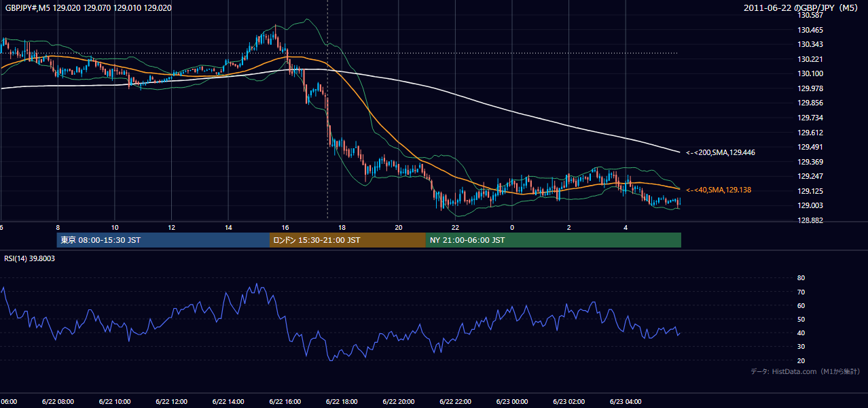Click hour label 18 under price chart
The width and height of the screenshot is (868, 408).
coord(342,227)
